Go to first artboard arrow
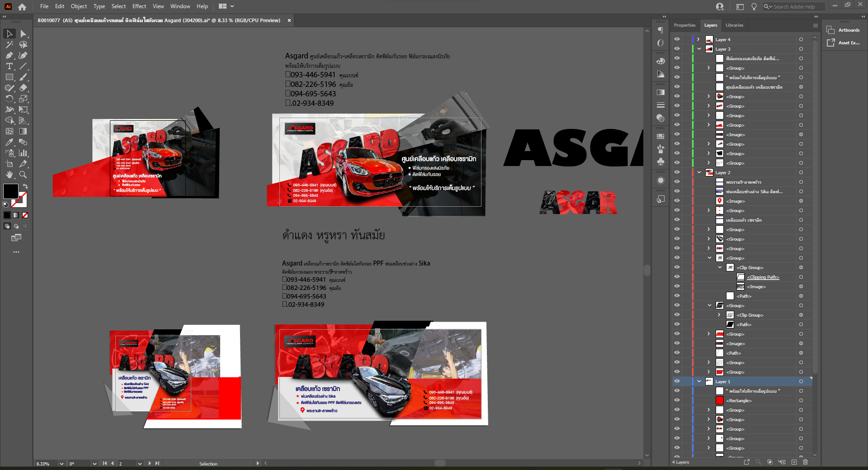This screenshot has height=470, width=868. coord(105,464)
